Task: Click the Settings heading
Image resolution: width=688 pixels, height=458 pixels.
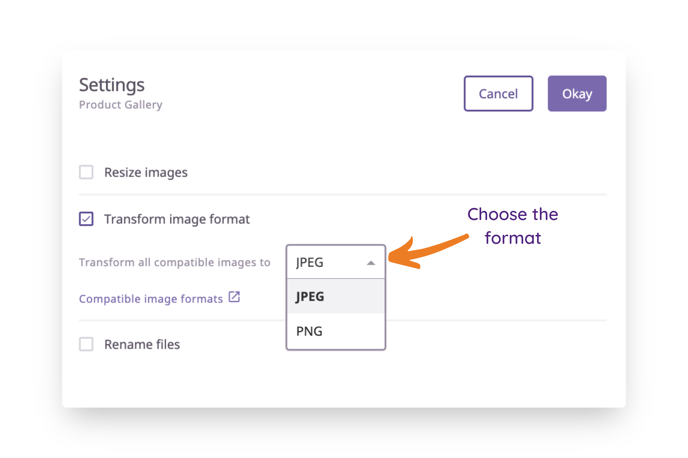Action: [111, 85]
